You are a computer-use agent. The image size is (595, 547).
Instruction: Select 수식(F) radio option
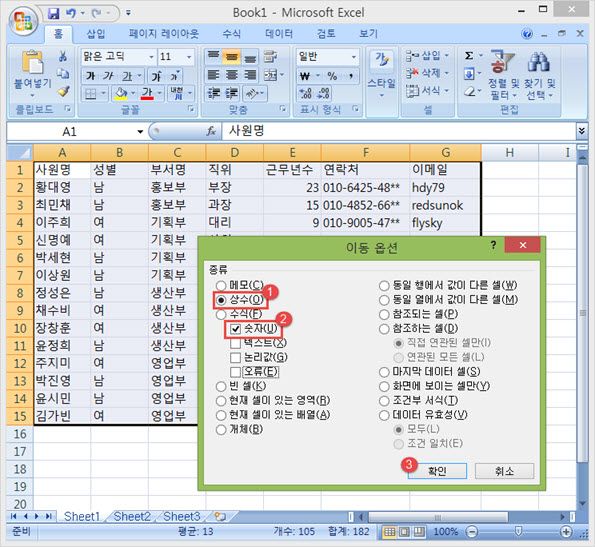click(221, 314)
